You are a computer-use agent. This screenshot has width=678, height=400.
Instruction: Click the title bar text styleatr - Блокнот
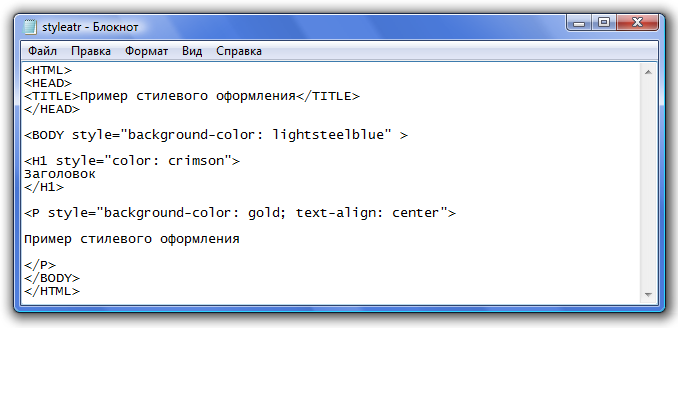pyautogui.click(x=90, y=27)
